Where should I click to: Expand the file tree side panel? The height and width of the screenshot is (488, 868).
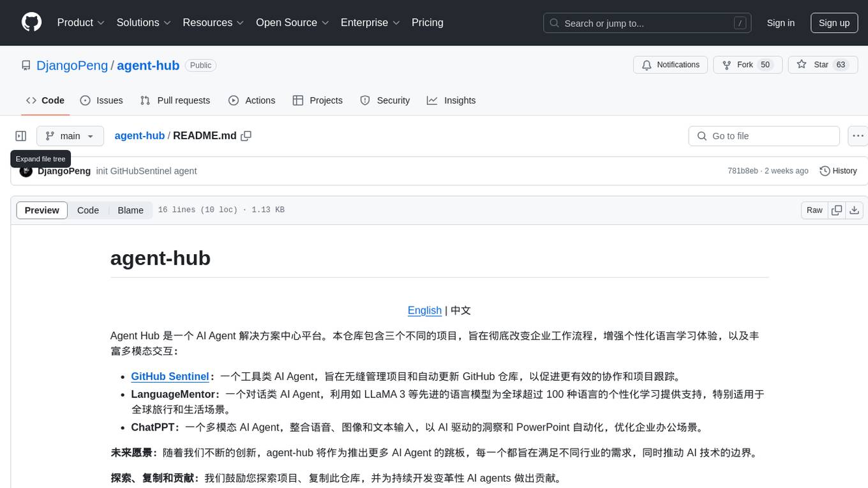click(21, 136)
